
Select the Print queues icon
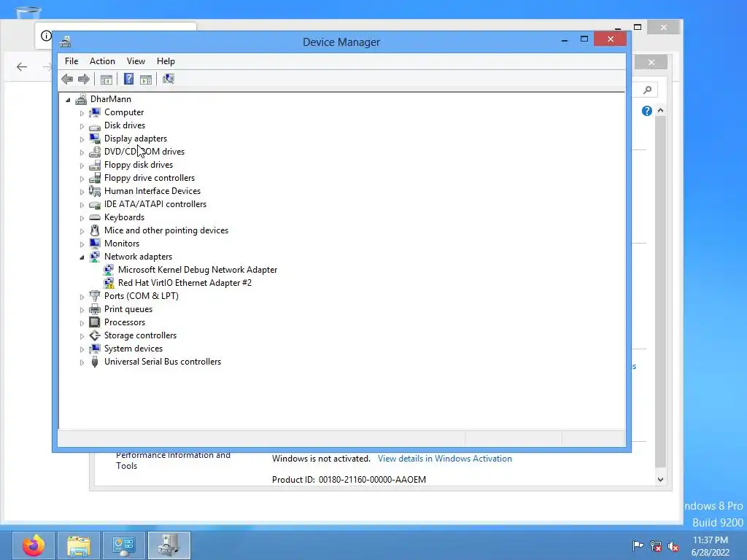[x=95, y=309]
